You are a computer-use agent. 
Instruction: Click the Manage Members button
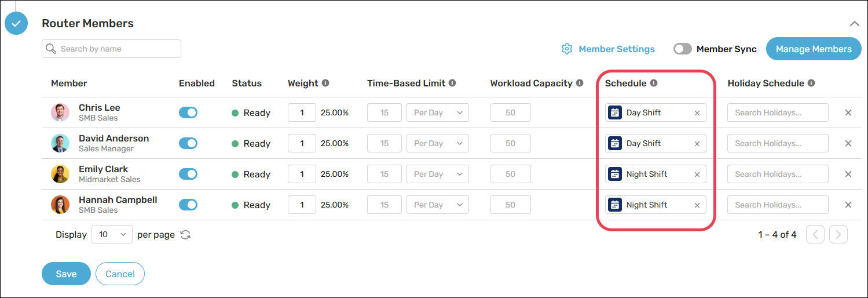(x=814, y=49)
